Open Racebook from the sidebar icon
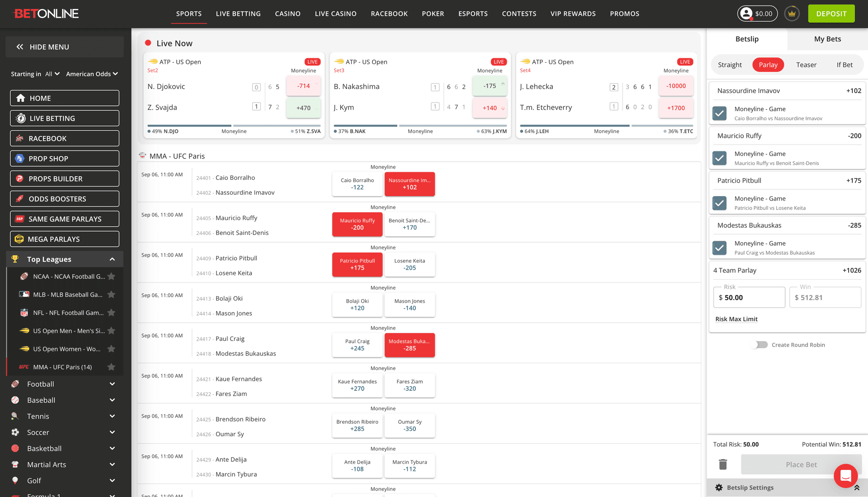 tap(19, 138)
